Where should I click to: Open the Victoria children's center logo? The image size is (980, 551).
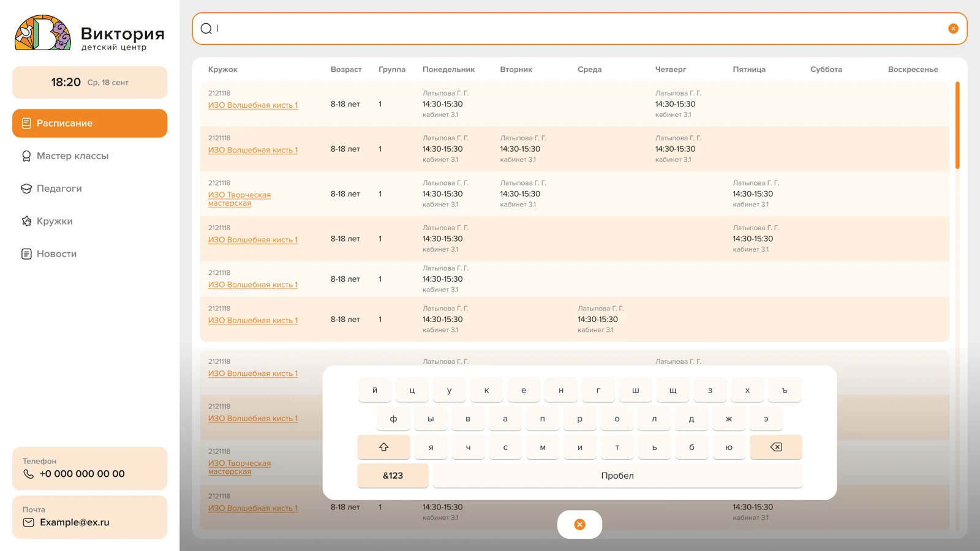pyautogui.click(x=89, y=33)
